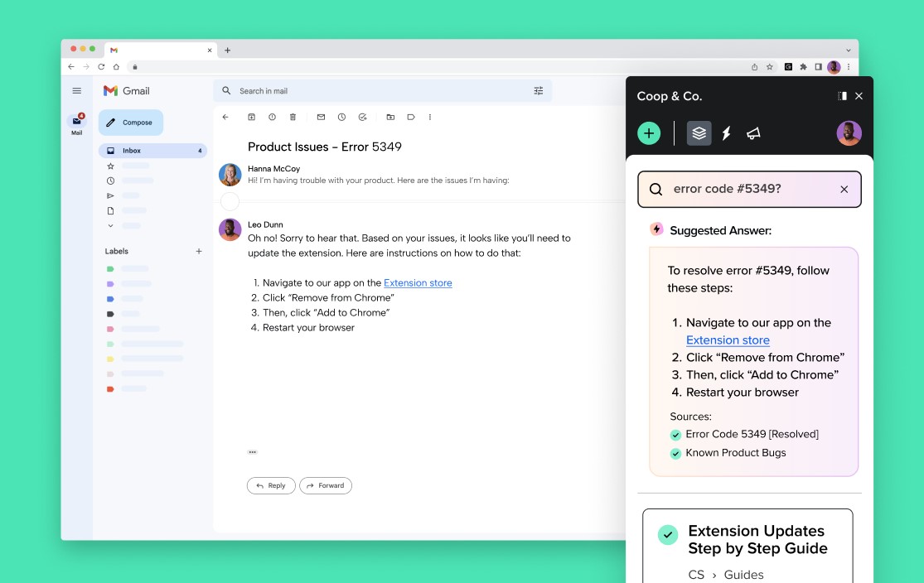Viewport: 924px width, 583px height.
Task: Open the stacked layers tab in Coop & Co.
Action: tap(699, 133)
